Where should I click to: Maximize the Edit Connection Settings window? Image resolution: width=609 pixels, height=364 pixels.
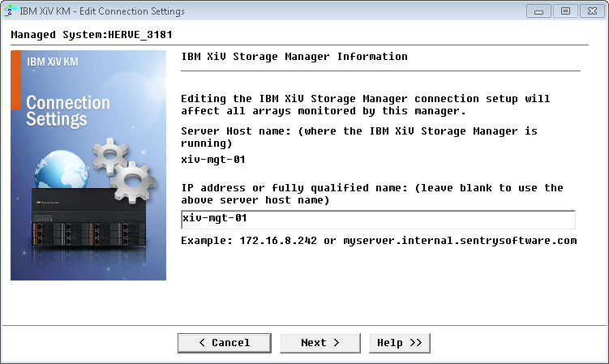pyautogui.click(x=564, y=11)
